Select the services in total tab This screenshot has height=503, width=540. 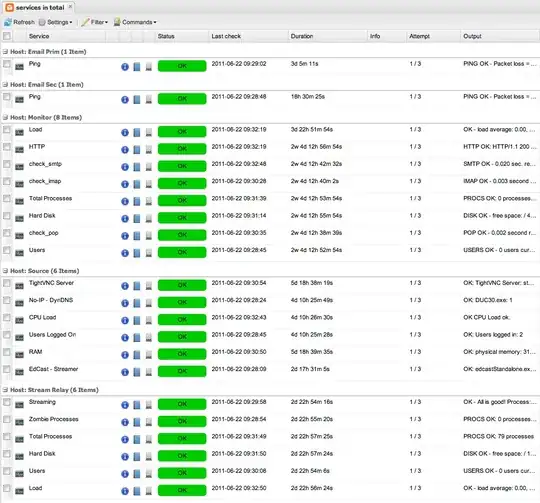[40, 7]
